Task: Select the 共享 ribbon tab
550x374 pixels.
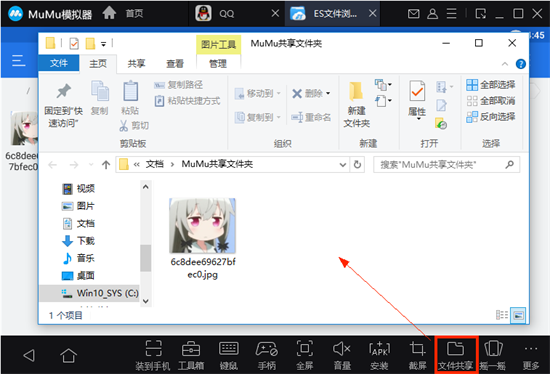Action: pyautogui.click(x=136, y=64)
